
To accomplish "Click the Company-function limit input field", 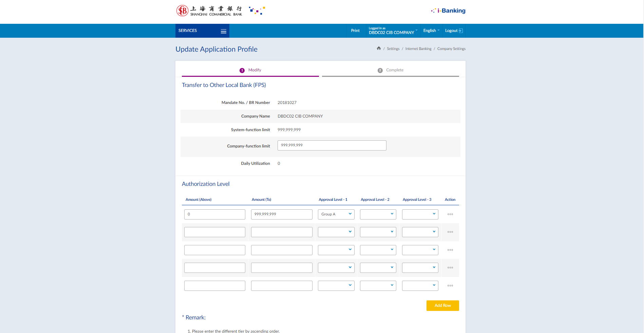I will (x=332, y=145).
